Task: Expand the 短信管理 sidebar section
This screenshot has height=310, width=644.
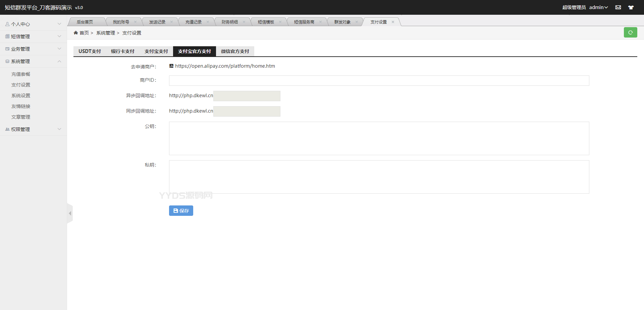Action: (33, 37)
